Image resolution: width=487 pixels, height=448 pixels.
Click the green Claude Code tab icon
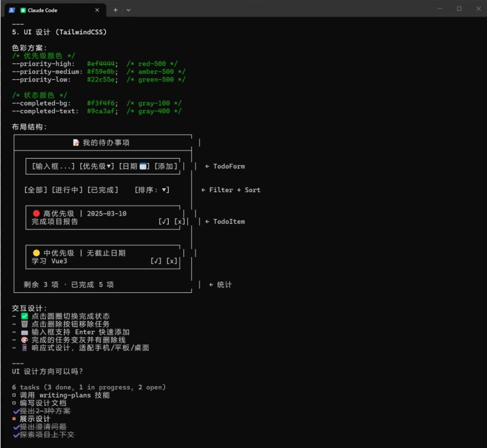(23, 10)
